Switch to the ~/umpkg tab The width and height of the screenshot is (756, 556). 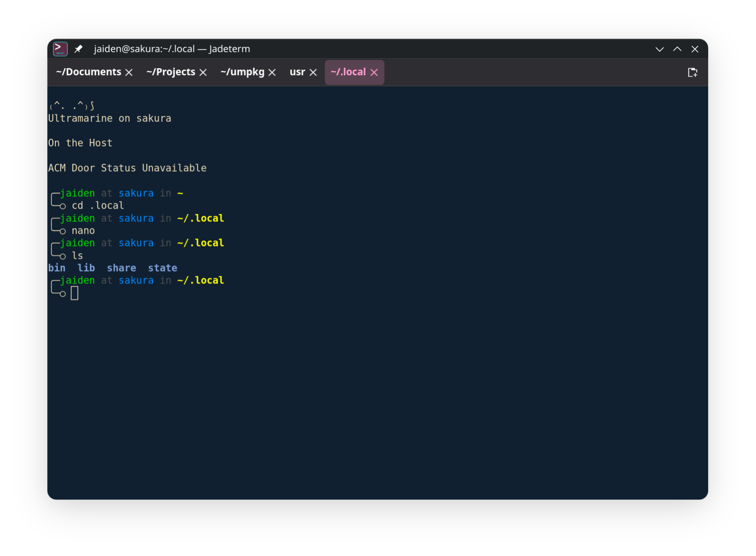point(242,72)
